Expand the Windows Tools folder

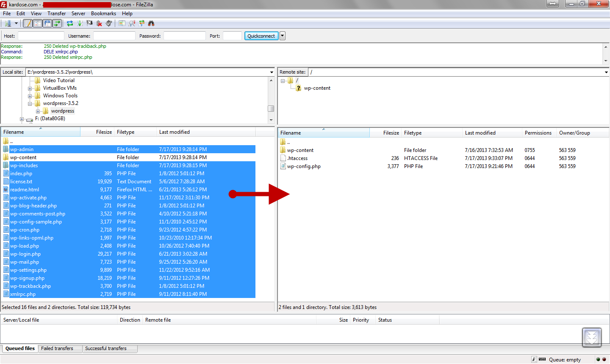[30, 96]
